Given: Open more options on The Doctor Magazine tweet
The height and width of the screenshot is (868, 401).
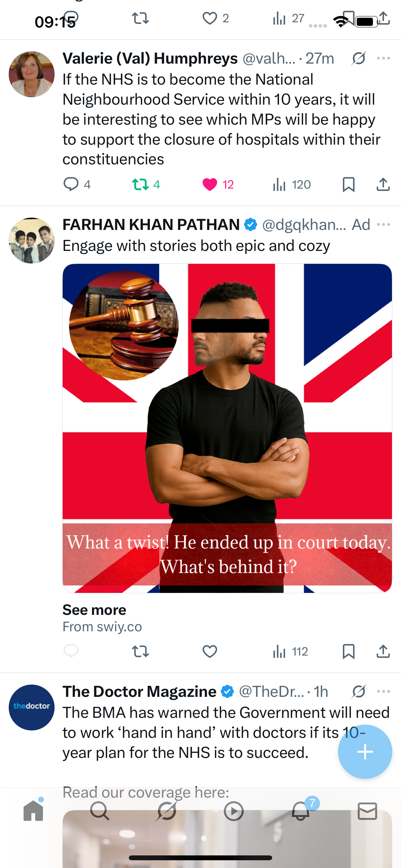Looking at the screenshot, I should tap(384, 691).
